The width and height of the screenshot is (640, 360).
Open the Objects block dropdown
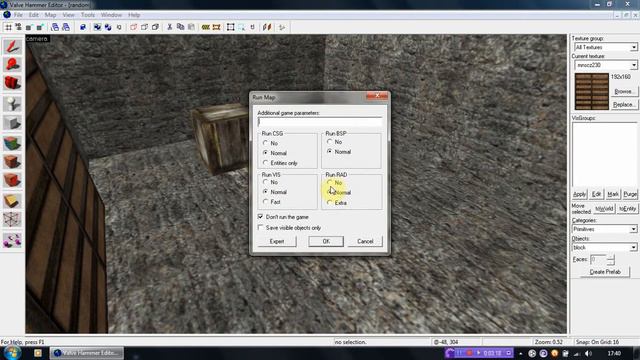tap(633, 247)
